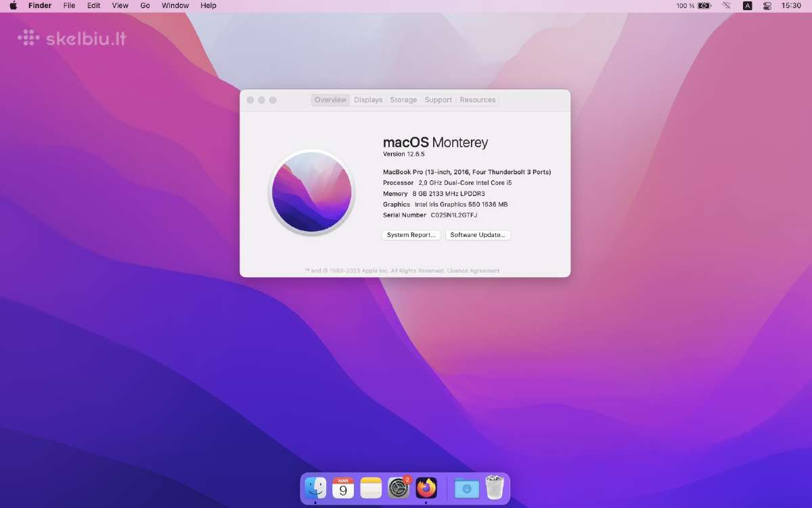Viewport: 812px width, 508px height.
Task: Open the Edit menu
Action: pos(93,5)
